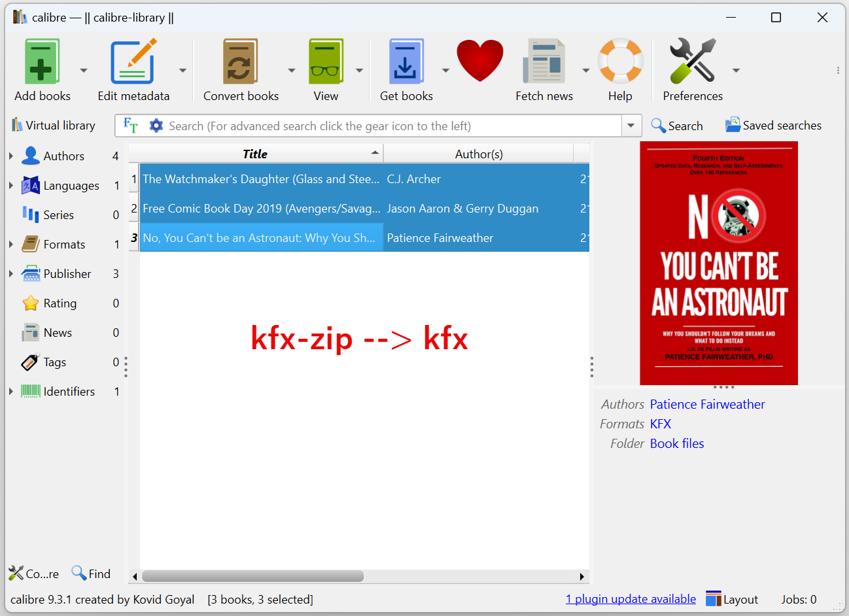This screenshot has width=849, height=616.
Task: Open the KFX format link
Action: (x=661, y=424)
